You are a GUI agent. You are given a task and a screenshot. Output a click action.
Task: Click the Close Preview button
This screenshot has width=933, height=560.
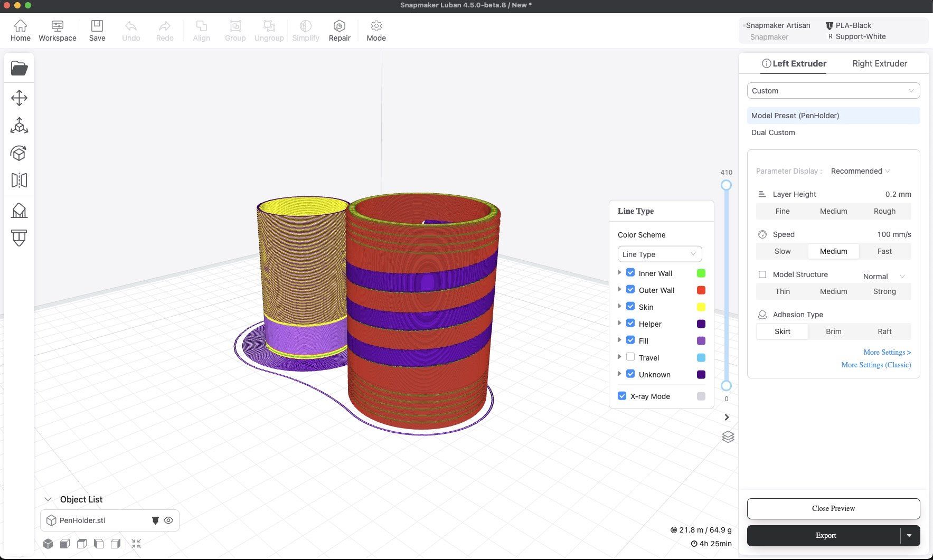coord(833,508)
